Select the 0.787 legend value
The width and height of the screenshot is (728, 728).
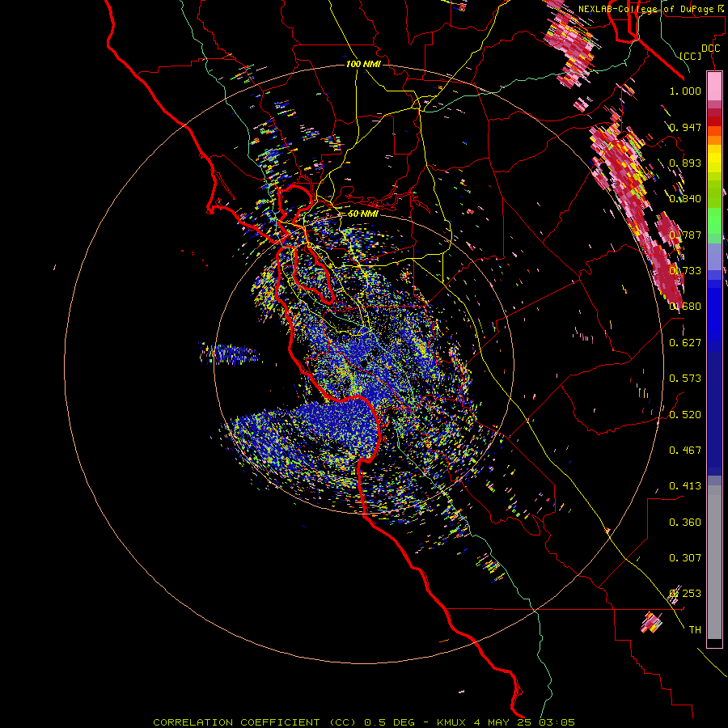(x=685, y=235)
